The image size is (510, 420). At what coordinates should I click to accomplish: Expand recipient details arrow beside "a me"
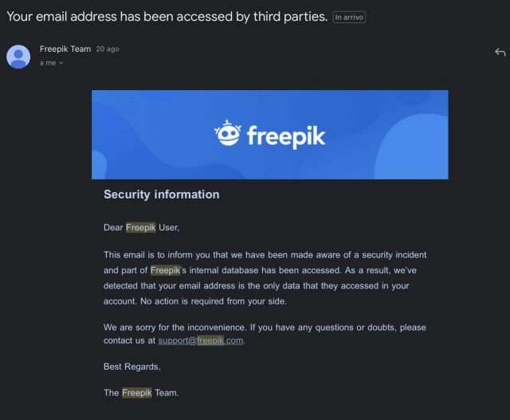coord(61,63)
